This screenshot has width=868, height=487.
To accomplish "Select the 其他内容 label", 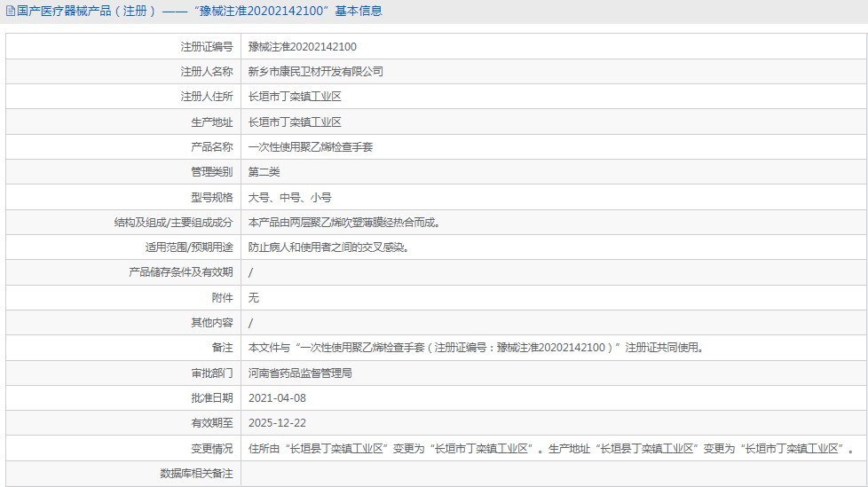I will (212, 323).
